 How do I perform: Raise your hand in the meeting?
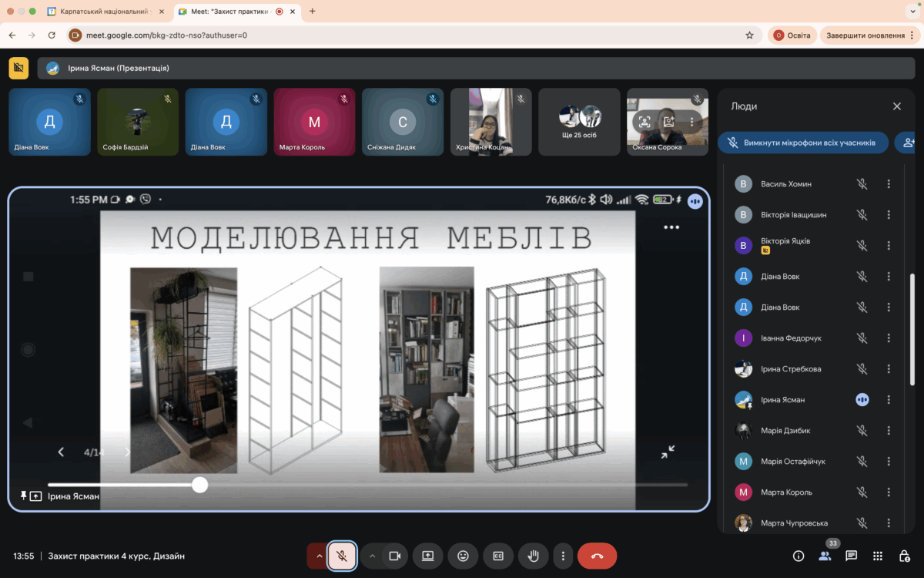tap(531, 556)
